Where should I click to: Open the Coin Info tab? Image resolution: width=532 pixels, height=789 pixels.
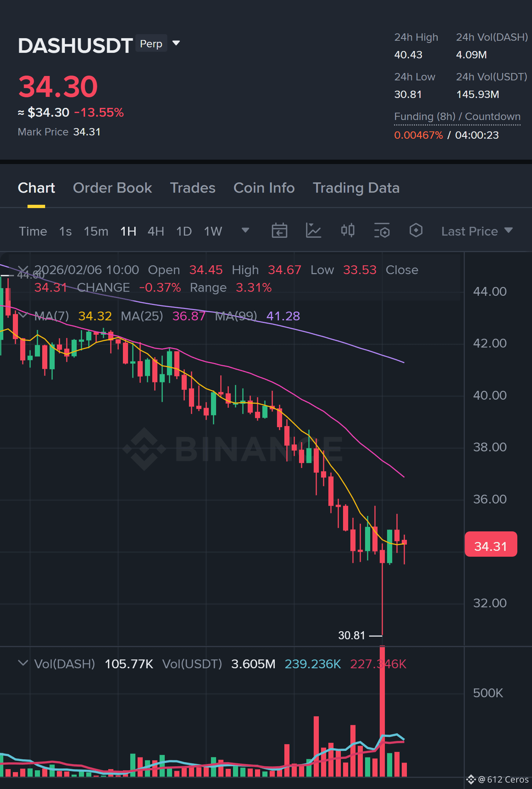pyautogui.click(x=264, y=188)
